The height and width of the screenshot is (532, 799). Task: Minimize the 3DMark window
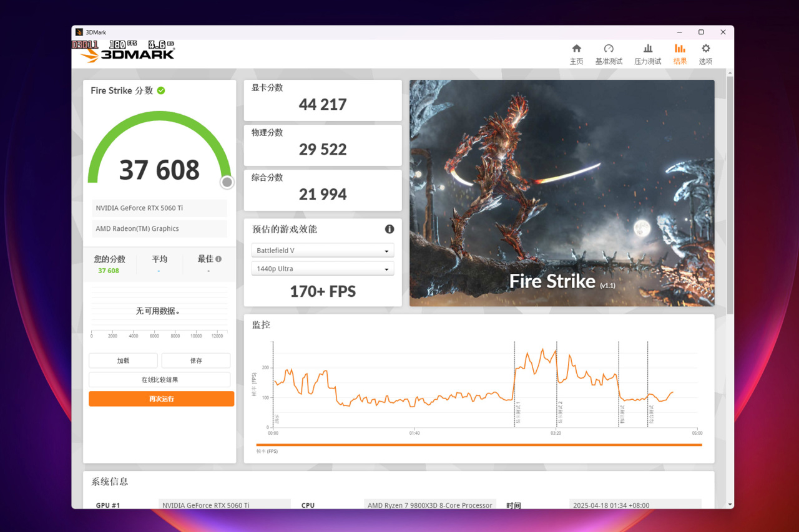click(x=679, y=32)
